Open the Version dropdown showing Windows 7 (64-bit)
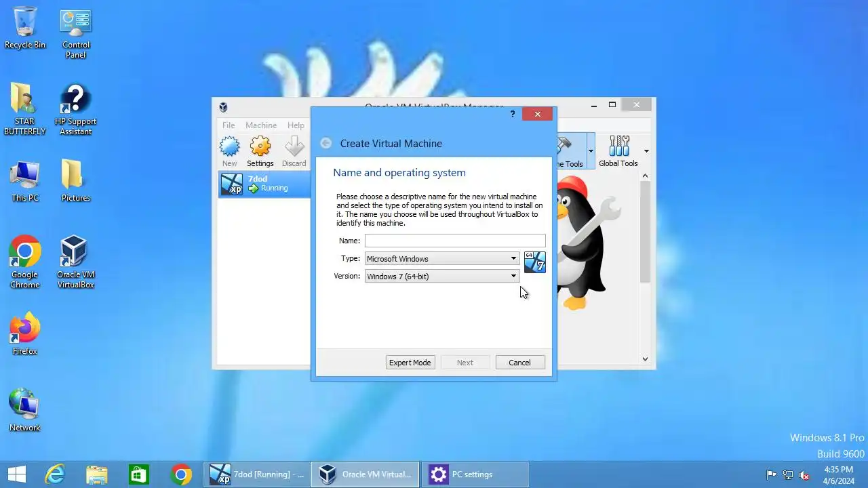Screen dimensions: 868x488 click(442, 276)
